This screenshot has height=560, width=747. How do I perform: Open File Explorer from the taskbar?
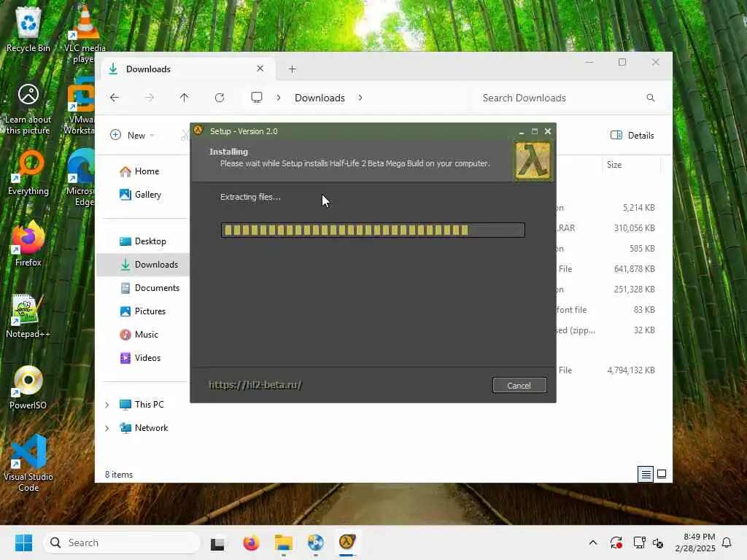284,542
